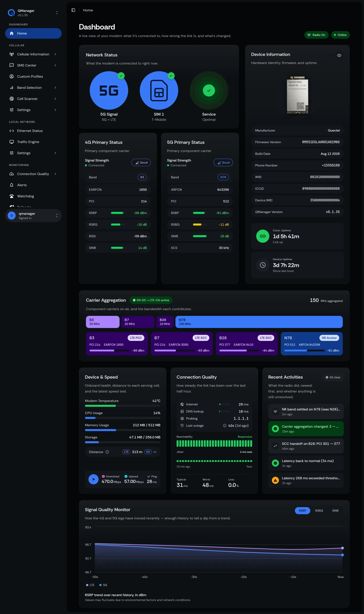The height and width of the screenshot is (614, 364).
Task: Expand the Band Selection submenu
Action: 33,88
